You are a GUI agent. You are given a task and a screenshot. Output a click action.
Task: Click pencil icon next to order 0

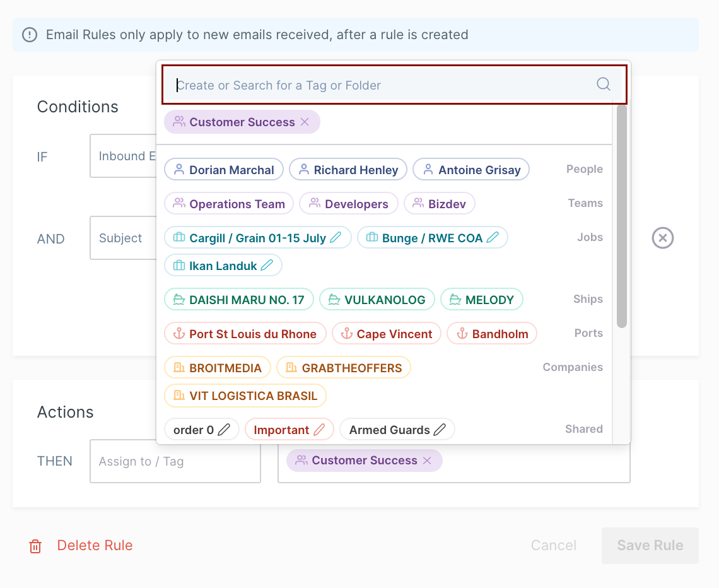click(x=224, y=430)
